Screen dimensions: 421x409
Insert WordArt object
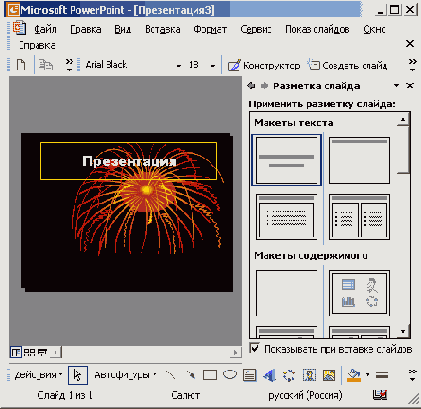269,375
